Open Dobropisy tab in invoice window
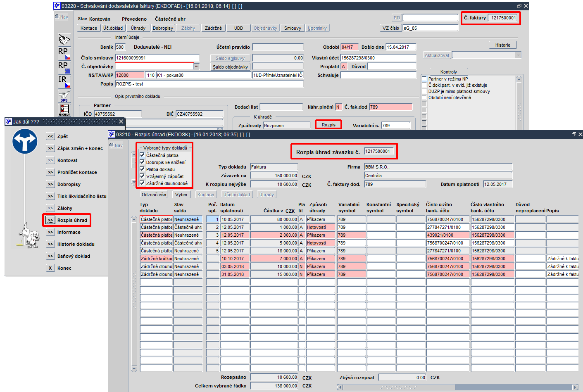 pyautogui.click(x=163, y=28)
